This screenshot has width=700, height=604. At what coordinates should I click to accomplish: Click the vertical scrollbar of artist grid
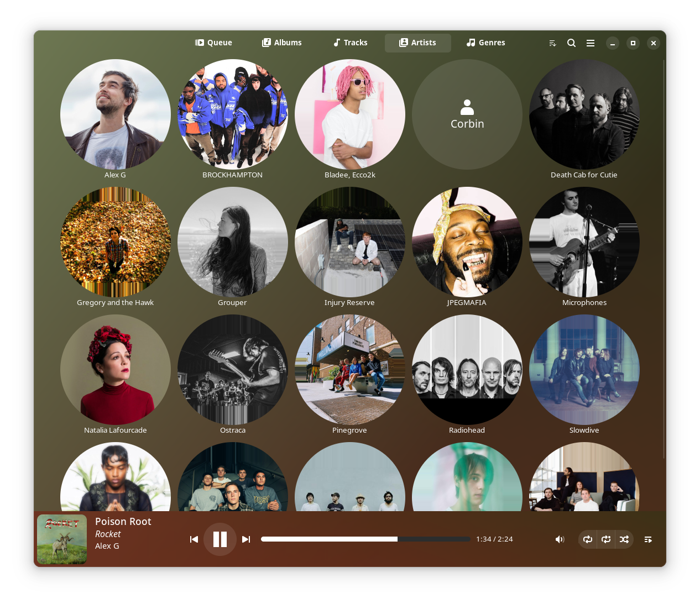(x=664, y=260)
